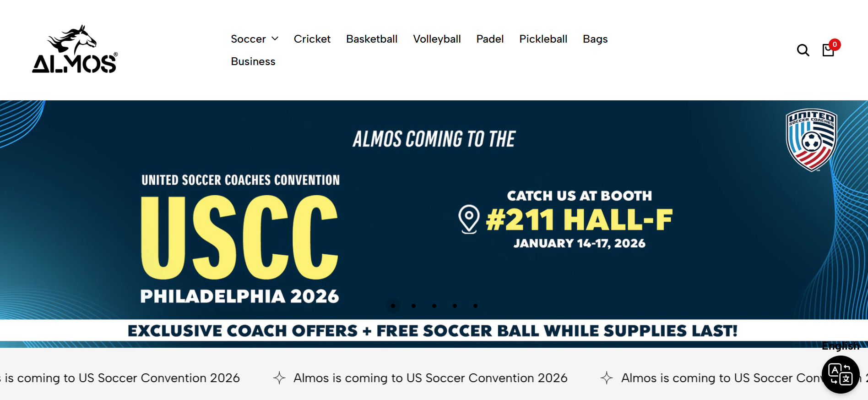Go to the Cricket menu item
Image resolution: width=868 pixels, height=400 pixels.
[312, 39]
